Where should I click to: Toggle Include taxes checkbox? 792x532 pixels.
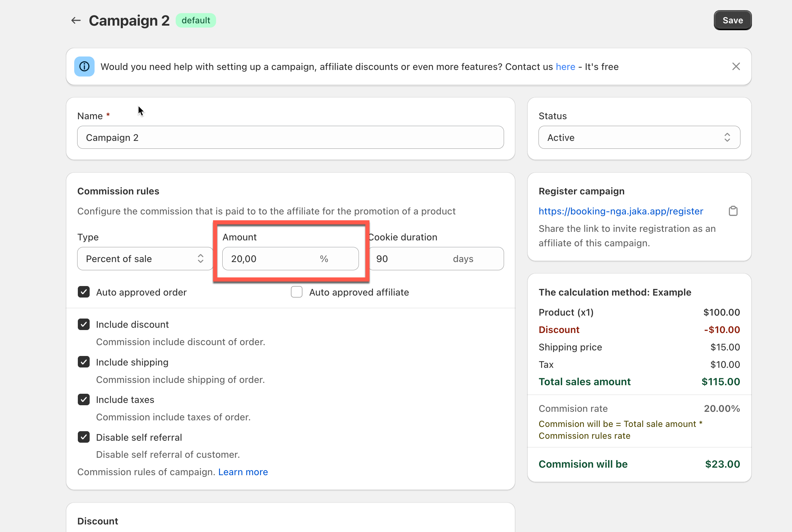click(84, 400)
